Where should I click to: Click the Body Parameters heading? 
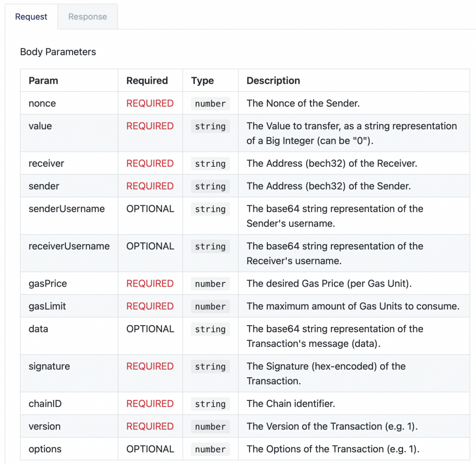[58, 52]
